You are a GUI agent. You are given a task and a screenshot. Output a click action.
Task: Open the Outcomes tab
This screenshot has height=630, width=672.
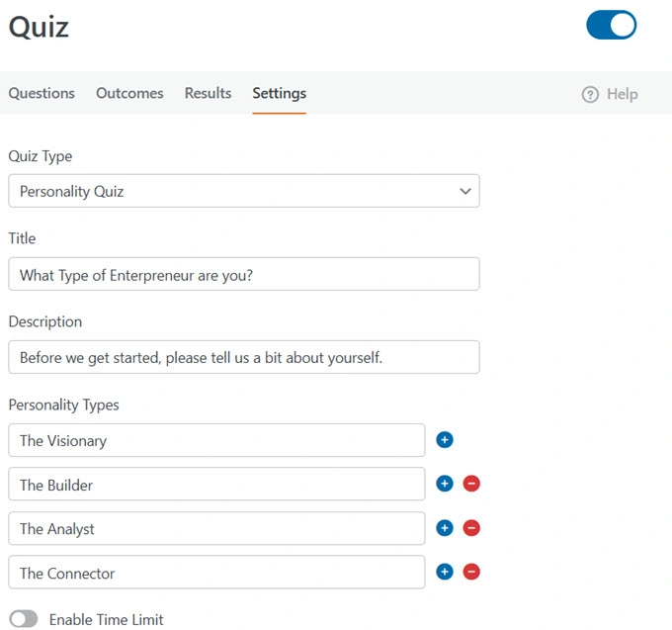(129, 93)
